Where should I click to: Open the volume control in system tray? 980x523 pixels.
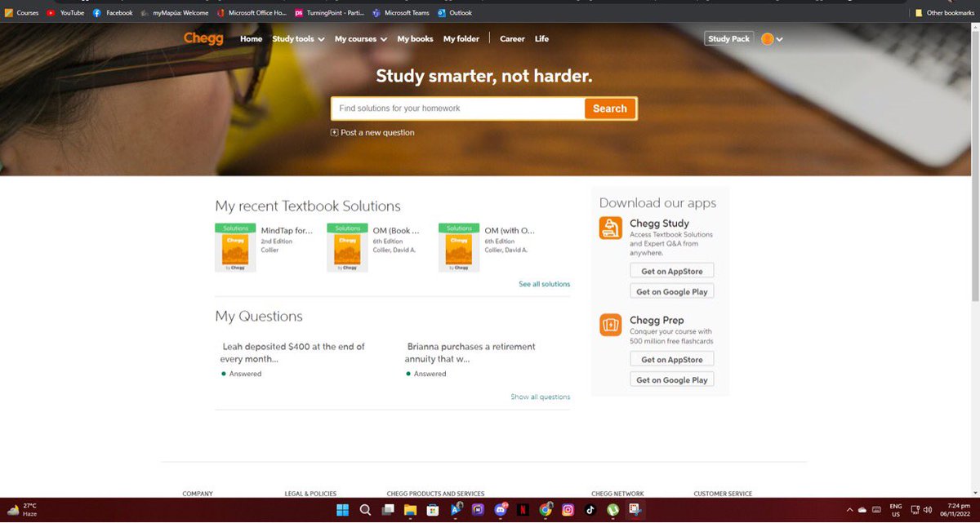click(928, 510)
